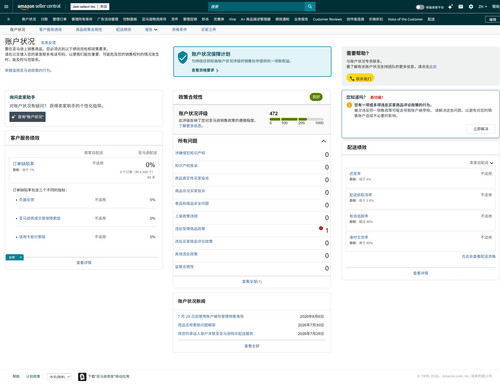The image size is (500, 392).
Task: Click the sparkle assistant icon in header
Action: [451, 6]
